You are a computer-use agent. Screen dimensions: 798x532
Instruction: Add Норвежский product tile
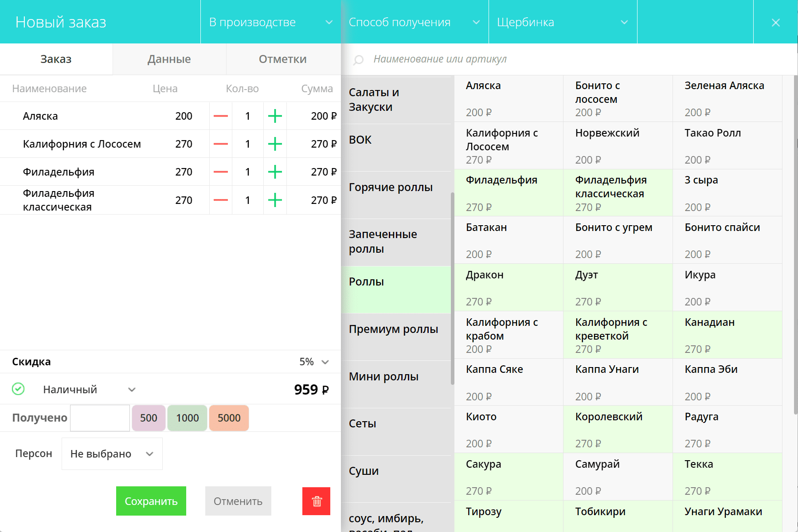pyautogui.click(x=618, y=145)
